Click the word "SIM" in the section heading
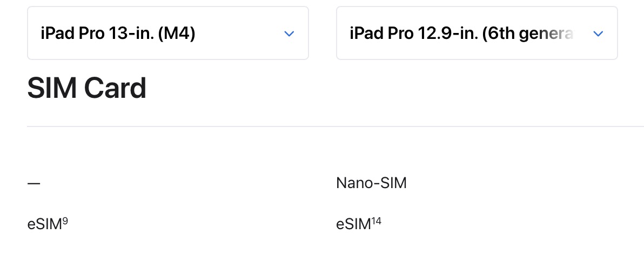 (x=51, y=89)
